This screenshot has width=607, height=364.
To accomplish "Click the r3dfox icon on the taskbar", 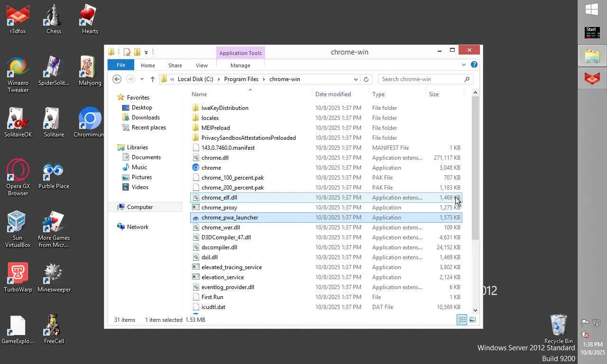I will point(592,79).
